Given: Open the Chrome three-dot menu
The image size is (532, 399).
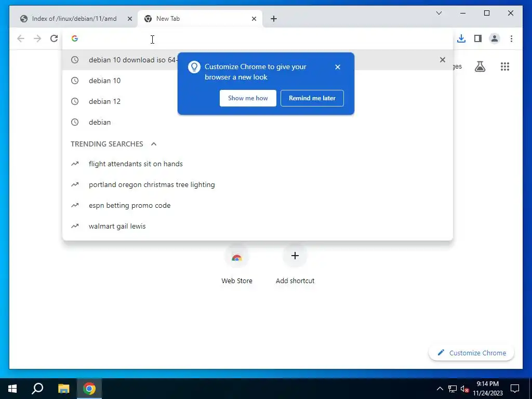Looking at the screenshot, I should [x=511, y=38].
